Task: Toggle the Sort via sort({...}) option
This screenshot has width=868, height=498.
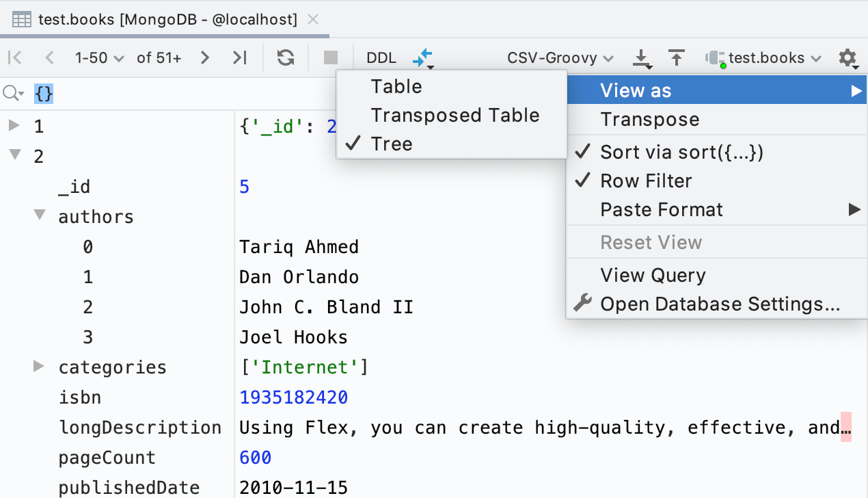Action: 681,152
